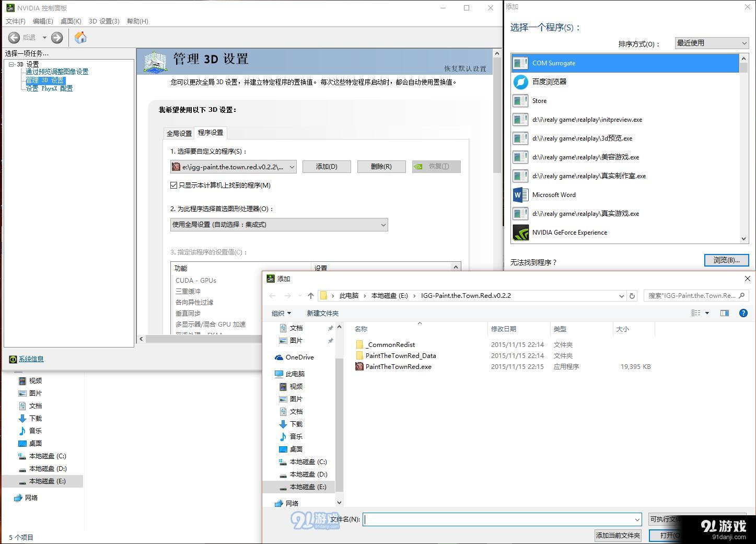This screenshot has width=756, height=544.
Task: Switch to 全局设置 tab
Action: 179,133
